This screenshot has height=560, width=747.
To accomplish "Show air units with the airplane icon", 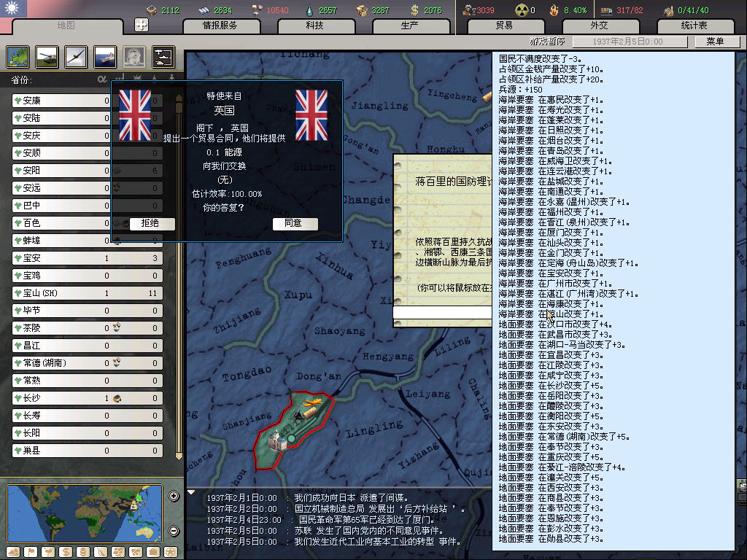I will click(75, 56).
